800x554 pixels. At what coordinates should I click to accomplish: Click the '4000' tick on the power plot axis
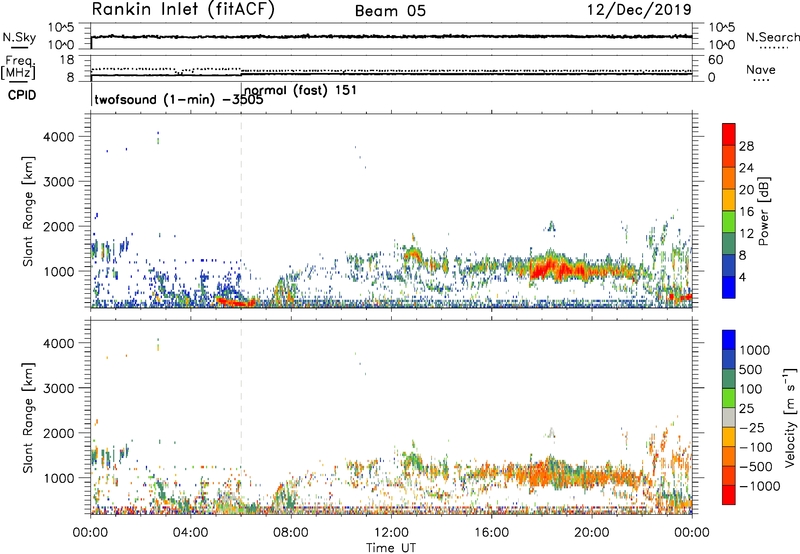coord(59,137)
